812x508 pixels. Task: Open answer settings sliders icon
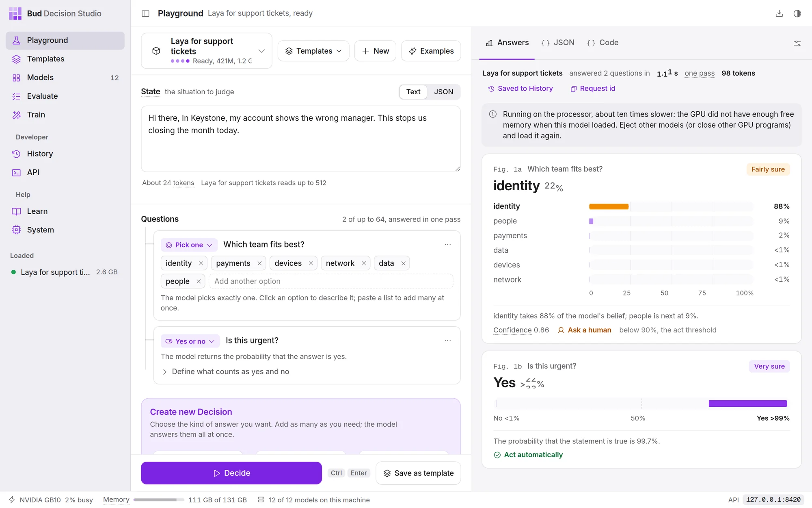click(797, 43)
